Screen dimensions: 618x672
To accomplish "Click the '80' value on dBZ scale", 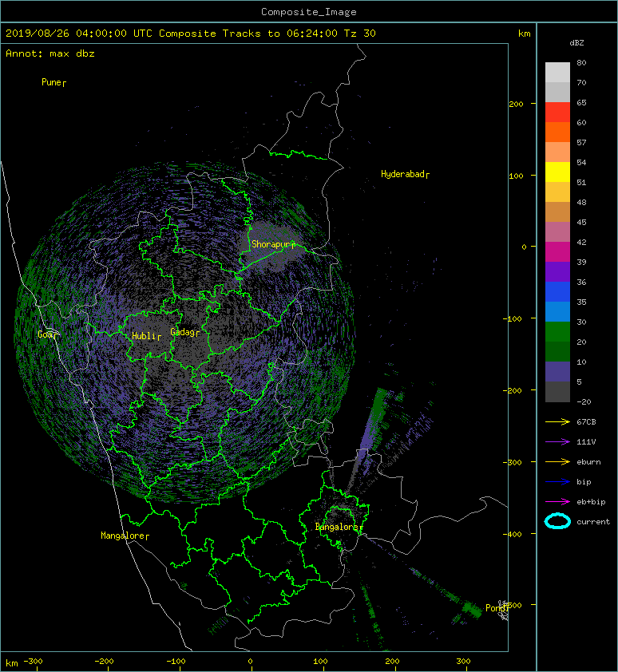I will tap(581, 62).
